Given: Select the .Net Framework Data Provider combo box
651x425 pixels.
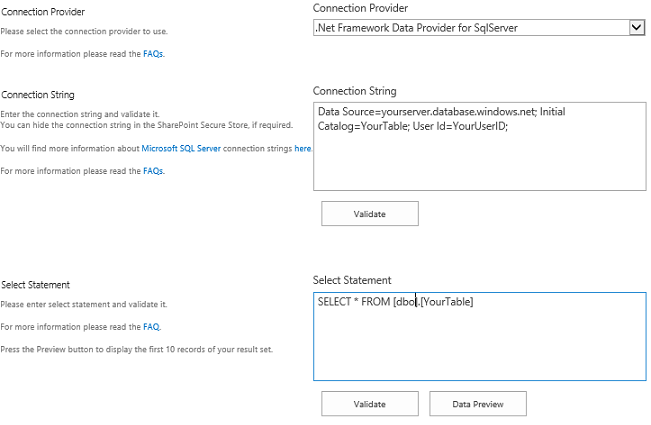Looking at the screenshot, I should tap(470, 28).
